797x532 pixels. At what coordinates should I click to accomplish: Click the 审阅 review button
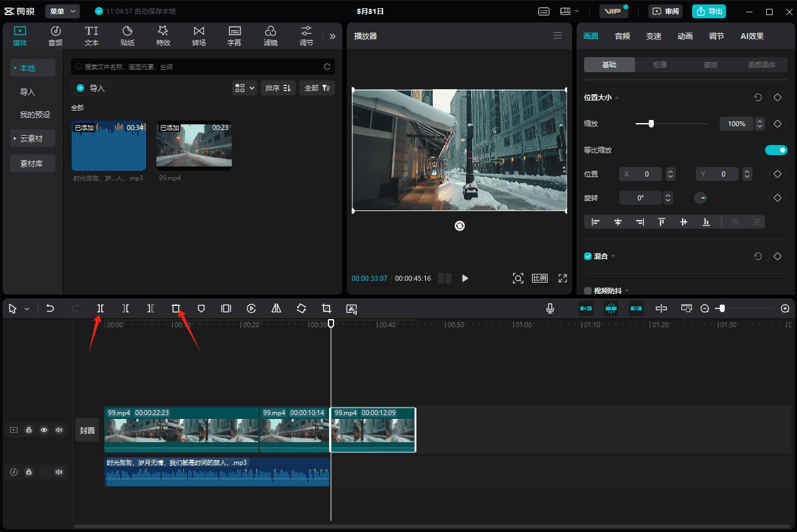pos(665,11)
